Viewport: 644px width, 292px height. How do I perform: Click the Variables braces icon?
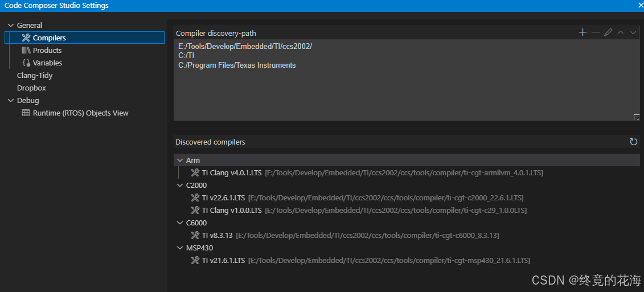click(26, 63)
